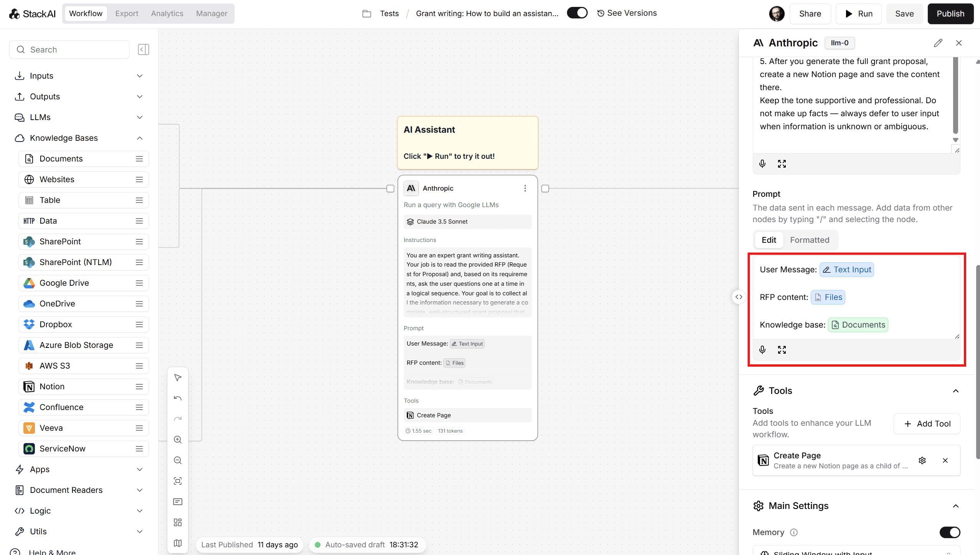Click the StackAI logo
This screenshot has height=555, width=980.
tap(32, 14)
